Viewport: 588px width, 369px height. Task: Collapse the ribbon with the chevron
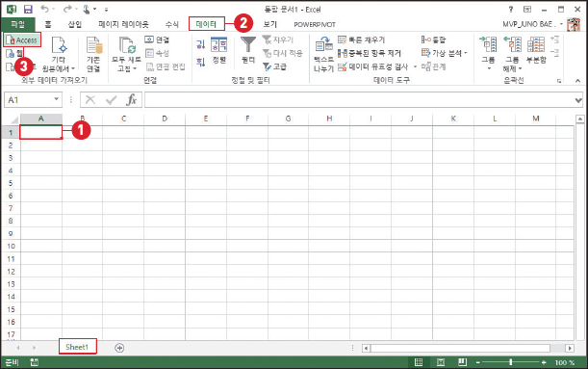(577, 81)
